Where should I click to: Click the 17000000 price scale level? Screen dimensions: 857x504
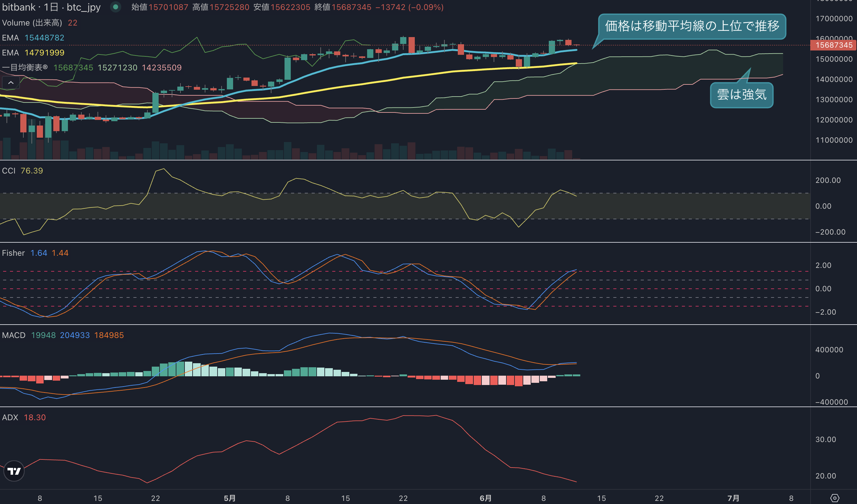(834, 19)
